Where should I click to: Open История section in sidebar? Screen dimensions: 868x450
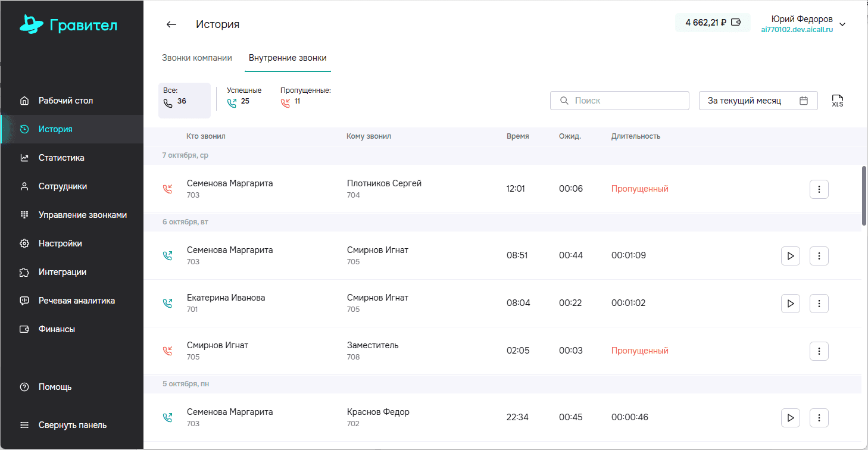tap(72, 129)
